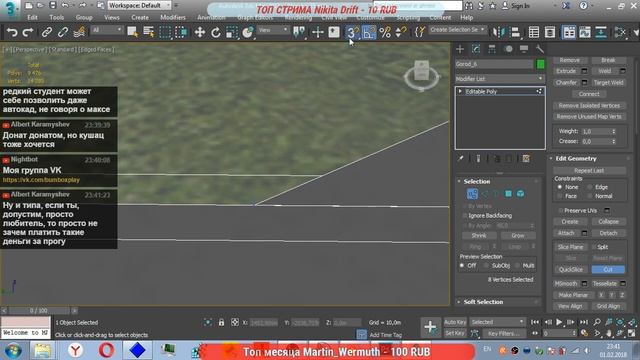Open the Selected key filter dropdown
The width and height of the screenshot is (640, 360).
497,322
